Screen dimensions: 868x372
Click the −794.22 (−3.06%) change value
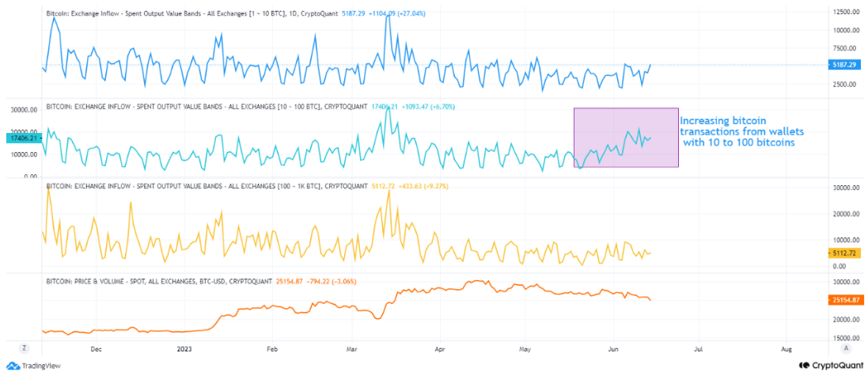pos(331,282)
